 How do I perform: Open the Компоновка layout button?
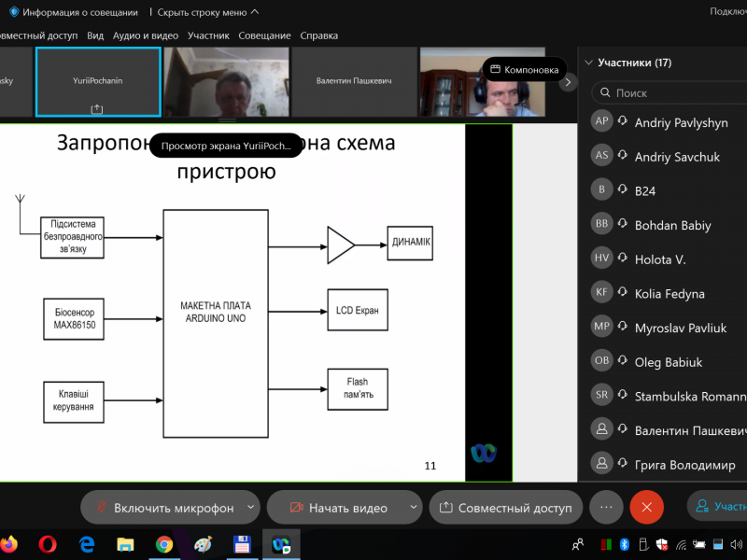pyautogui.click(x=524, y=70)
